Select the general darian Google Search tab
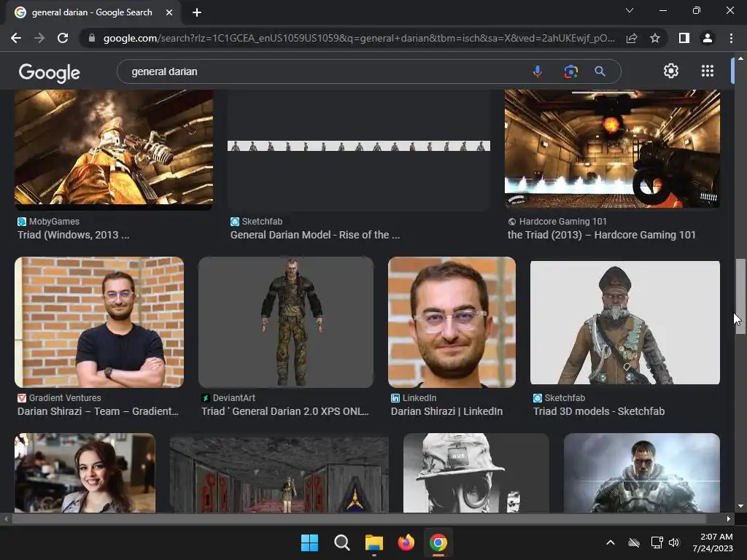This screenshot has width=747, height=560. [x=93, y=12]
